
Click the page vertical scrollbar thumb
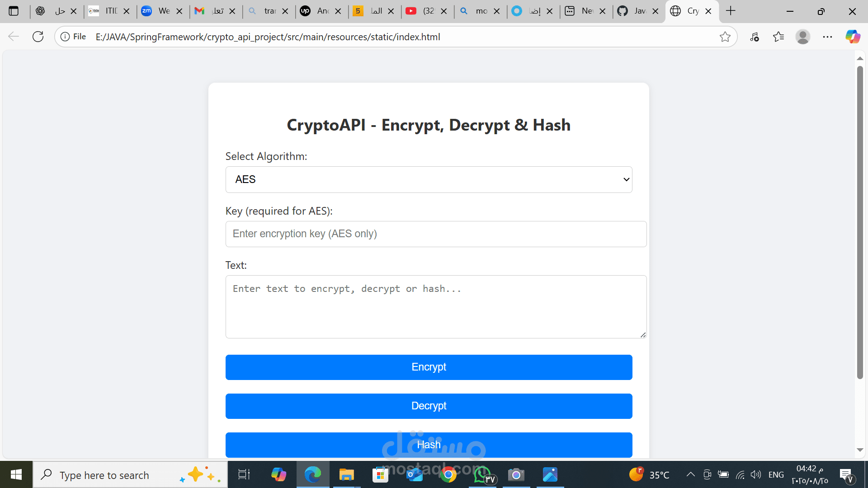[x=860, y=222]
